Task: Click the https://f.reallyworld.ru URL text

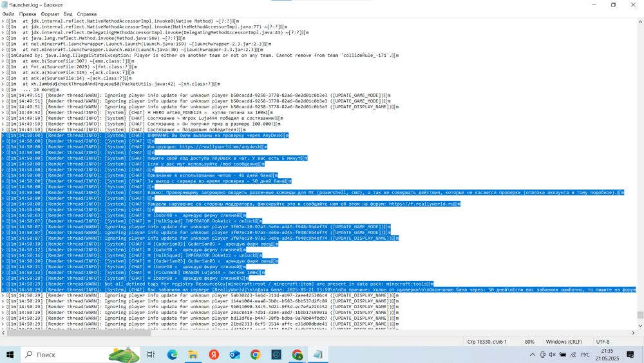Action: 422,204
